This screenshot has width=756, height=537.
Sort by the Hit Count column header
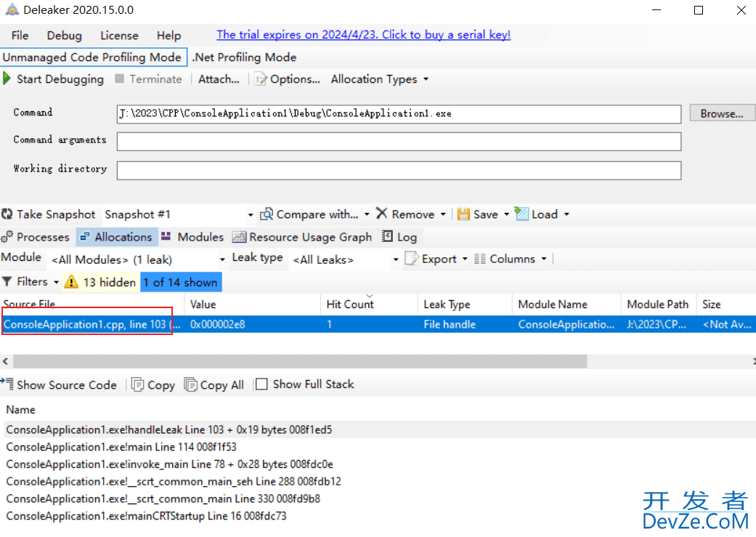369,304
